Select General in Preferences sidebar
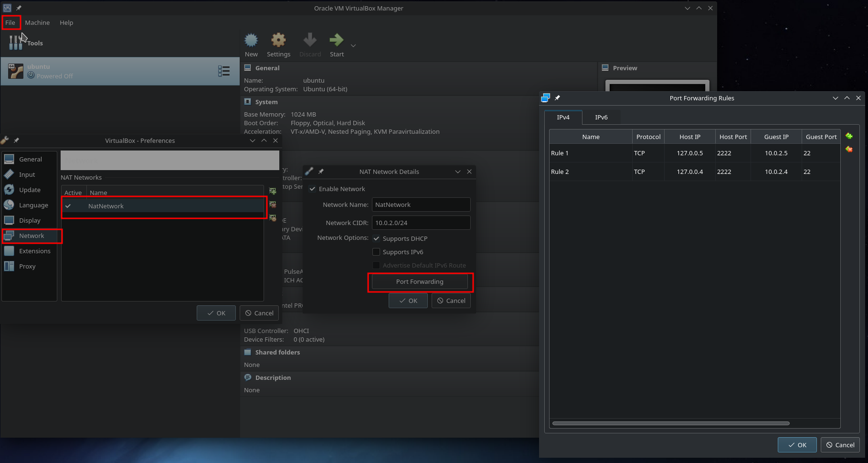Image resolution: width=868 pixels, height=463 pixels. pos(30,159)
